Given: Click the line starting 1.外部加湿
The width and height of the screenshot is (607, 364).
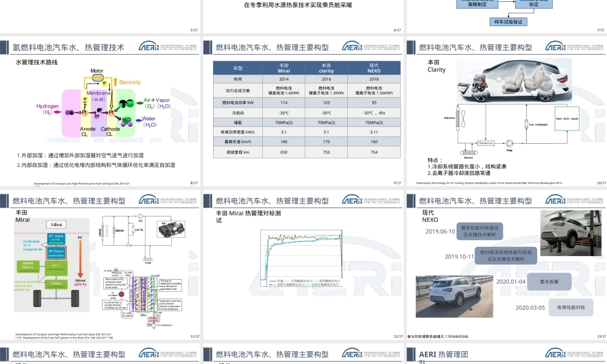Looking at the screenshot, I should click(80, 155).
